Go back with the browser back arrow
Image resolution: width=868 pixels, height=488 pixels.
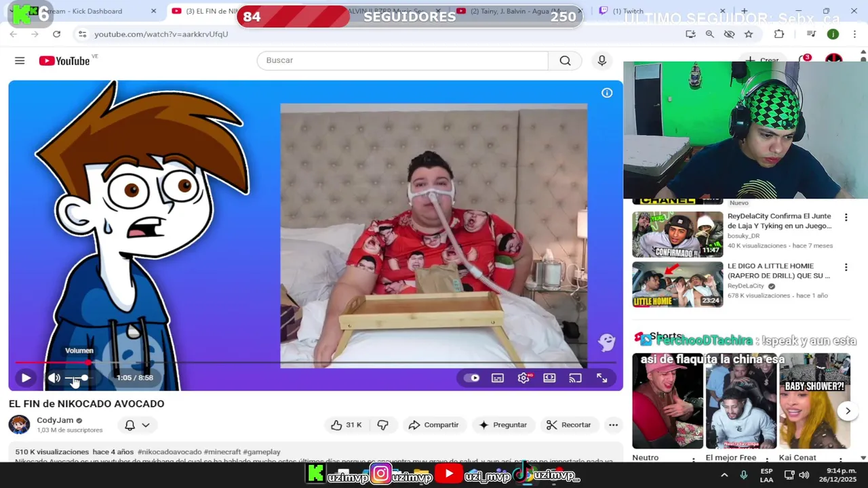click(14, 34)
